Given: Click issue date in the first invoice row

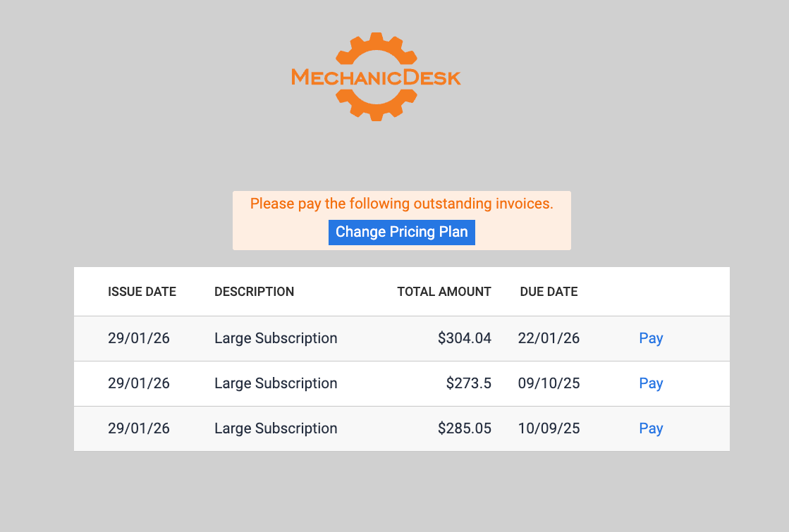Looking at the screenshot, I should point(139,338).
